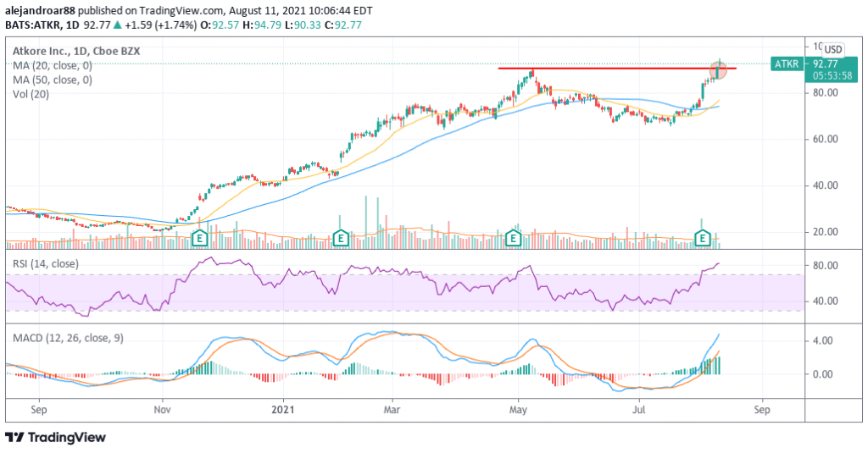
Task: Click the February earnings E marker
Action: click(341, 239)
